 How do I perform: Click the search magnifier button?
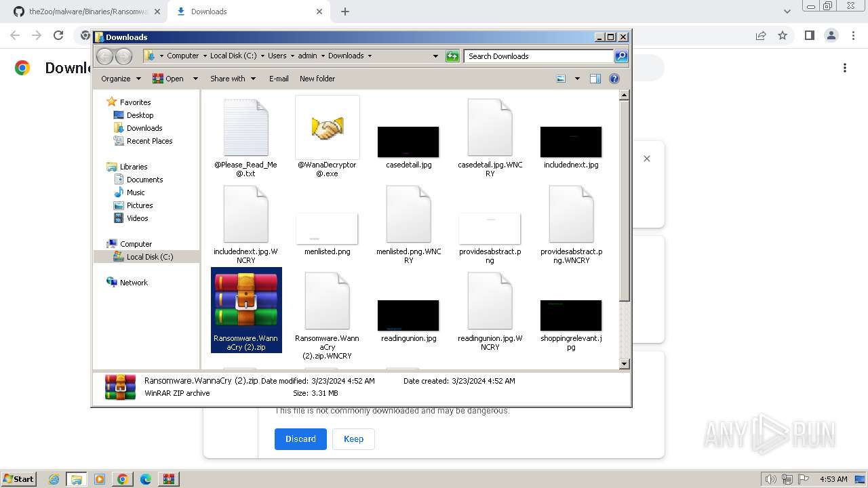point(620,56)
